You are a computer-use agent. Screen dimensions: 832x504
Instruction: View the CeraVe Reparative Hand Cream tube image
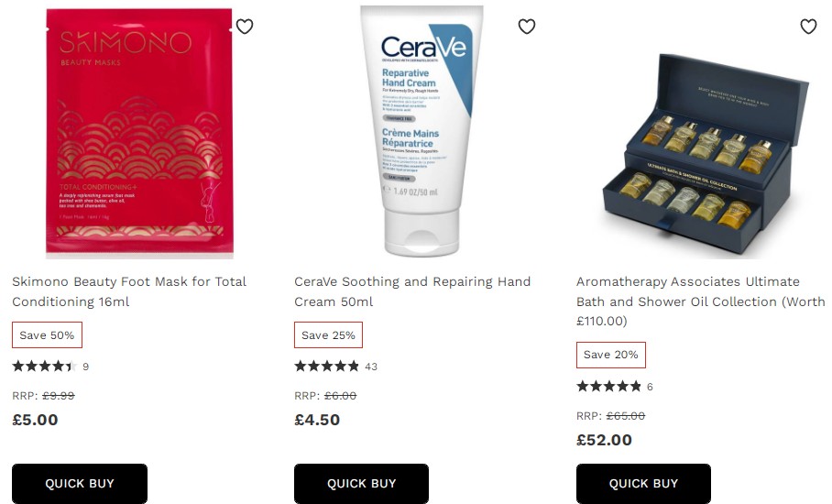(421, 130)
